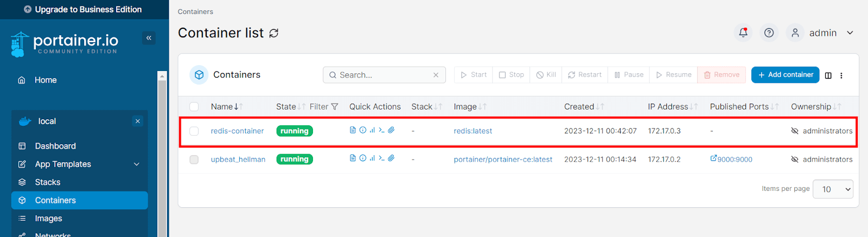Click the notifications bell icon
868x237 pixels.
(743, 33)
